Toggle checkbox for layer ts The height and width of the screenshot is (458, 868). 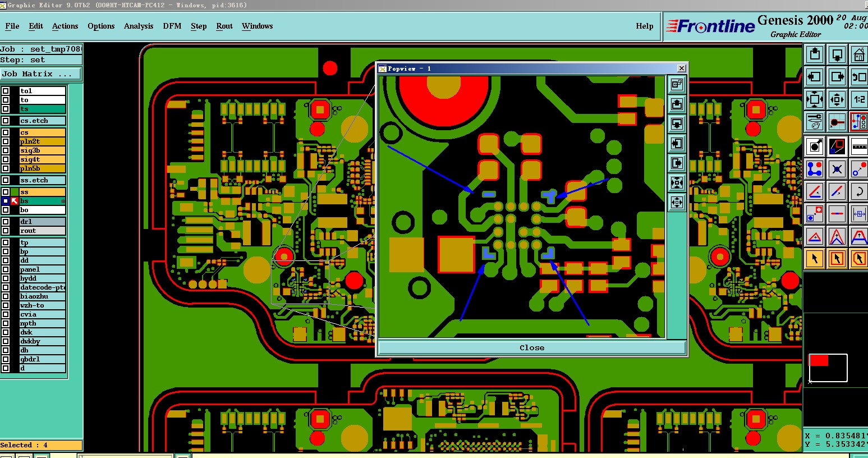[x=6, y=109]
